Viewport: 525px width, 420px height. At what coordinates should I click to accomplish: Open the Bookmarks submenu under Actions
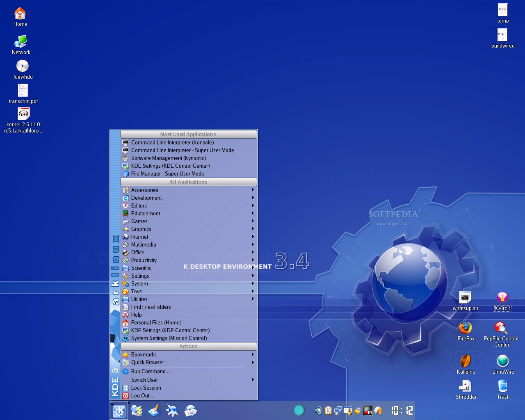click(144, 354)
